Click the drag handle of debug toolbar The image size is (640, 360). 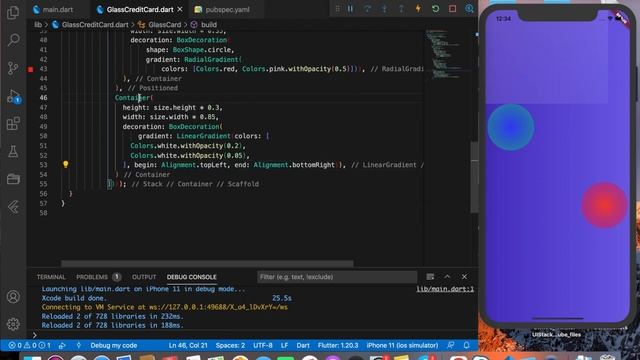click(x=337, y=9)
